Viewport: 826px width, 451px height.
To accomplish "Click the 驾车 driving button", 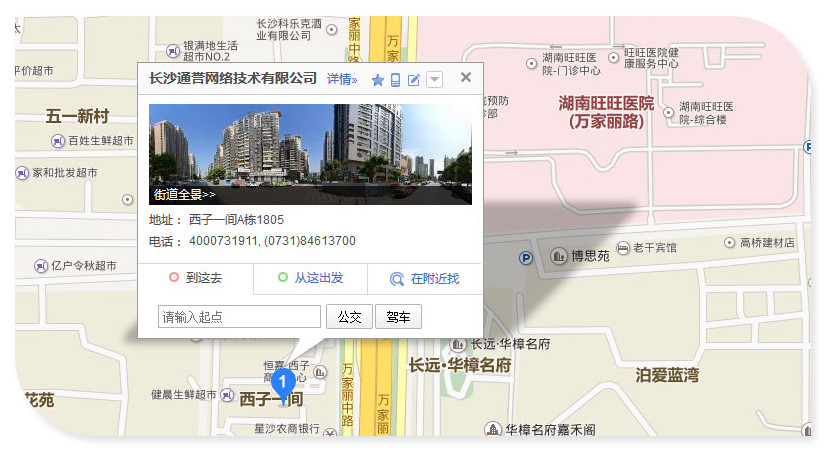I will click(398, 317).
